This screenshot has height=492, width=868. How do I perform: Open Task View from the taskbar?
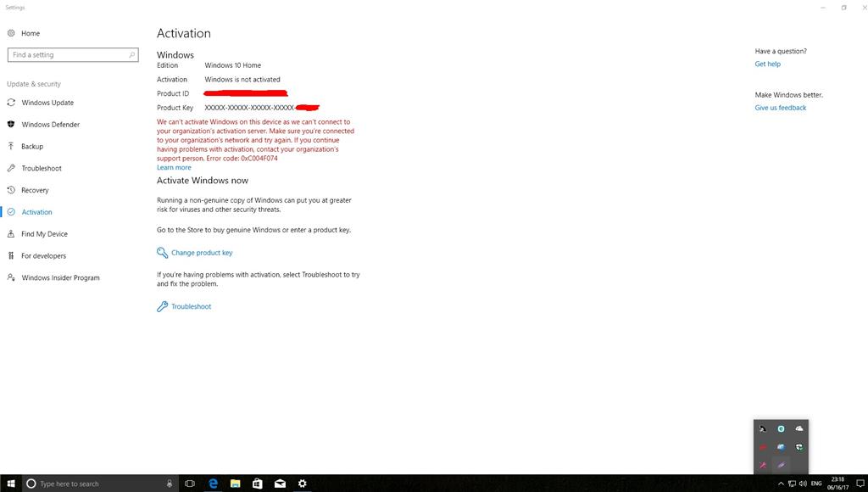[190, 484]
